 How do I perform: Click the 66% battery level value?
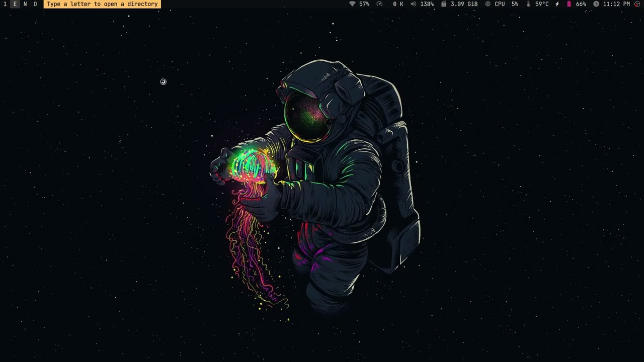click(581, 4)
